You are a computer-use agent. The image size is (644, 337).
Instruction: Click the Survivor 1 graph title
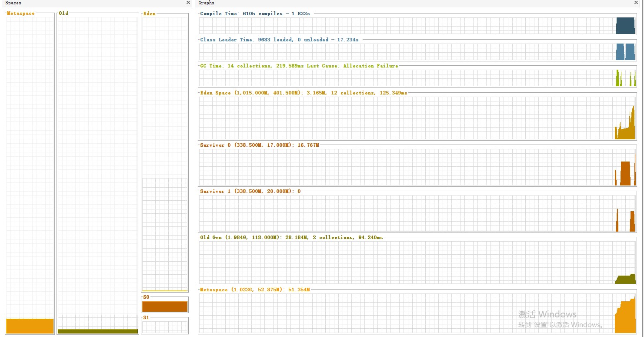250,191
